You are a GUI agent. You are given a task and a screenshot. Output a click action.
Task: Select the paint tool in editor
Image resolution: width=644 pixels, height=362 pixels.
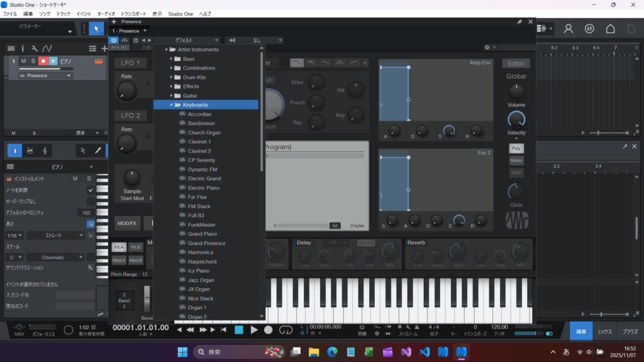click(97, 150)
